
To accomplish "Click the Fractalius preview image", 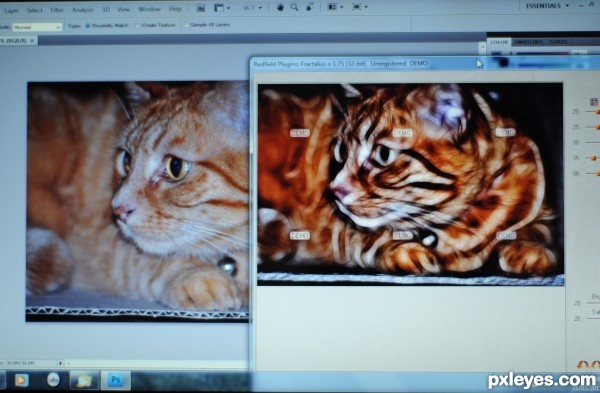I will (411, 184).
